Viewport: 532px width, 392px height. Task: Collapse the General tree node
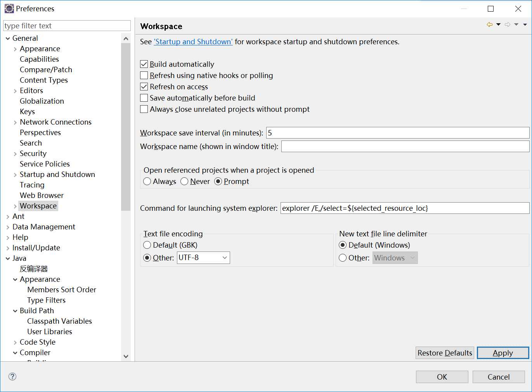[x=8, y=38]
